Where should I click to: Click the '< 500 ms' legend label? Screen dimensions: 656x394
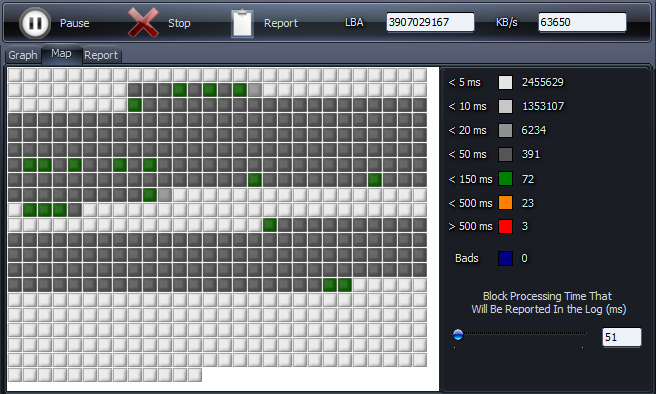470,203
